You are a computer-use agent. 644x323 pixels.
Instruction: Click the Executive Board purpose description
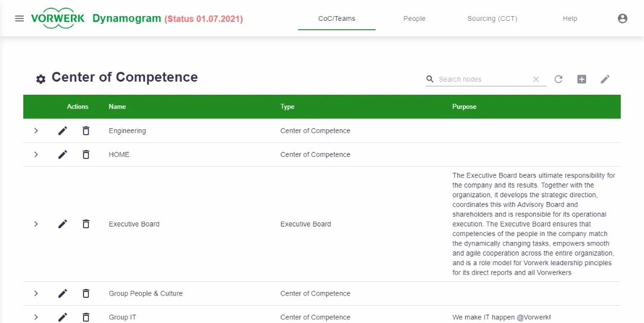click(534, 224)
